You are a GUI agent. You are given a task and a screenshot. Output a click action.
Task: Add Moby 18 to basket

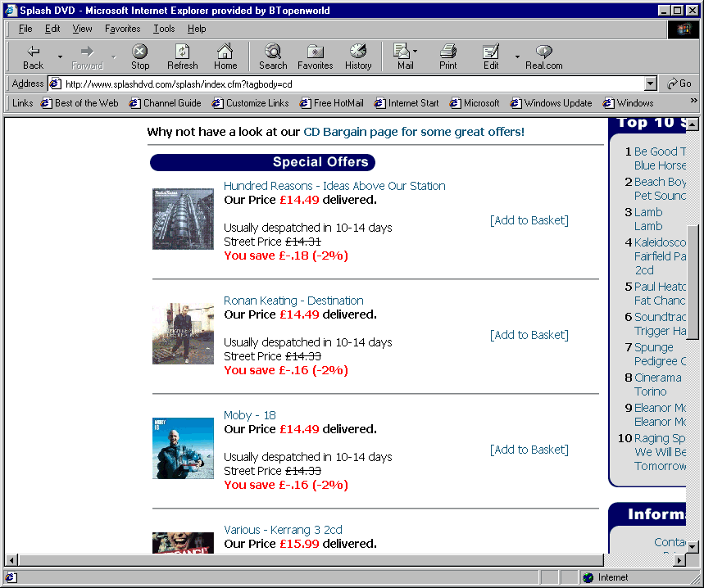coord(529,450)
